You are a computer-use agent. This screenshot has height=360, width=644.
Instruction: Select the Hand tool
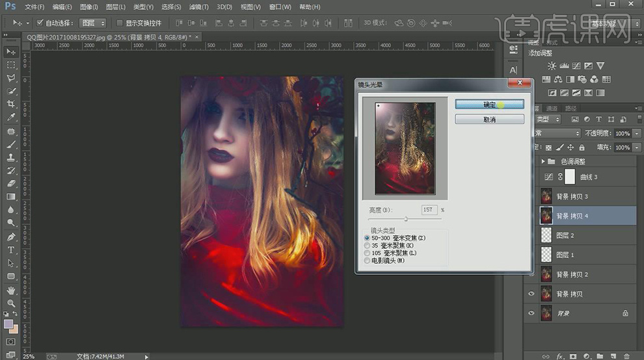pyautogui.click(x=11, y=290)
